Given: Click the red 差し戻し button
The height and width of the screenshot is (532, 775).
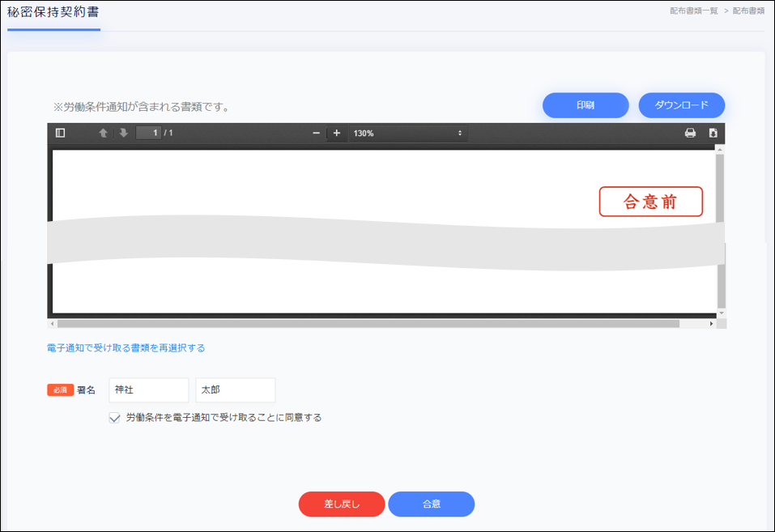Looking at the screenshot, I should pyautogui.click(x=342, y=504).
